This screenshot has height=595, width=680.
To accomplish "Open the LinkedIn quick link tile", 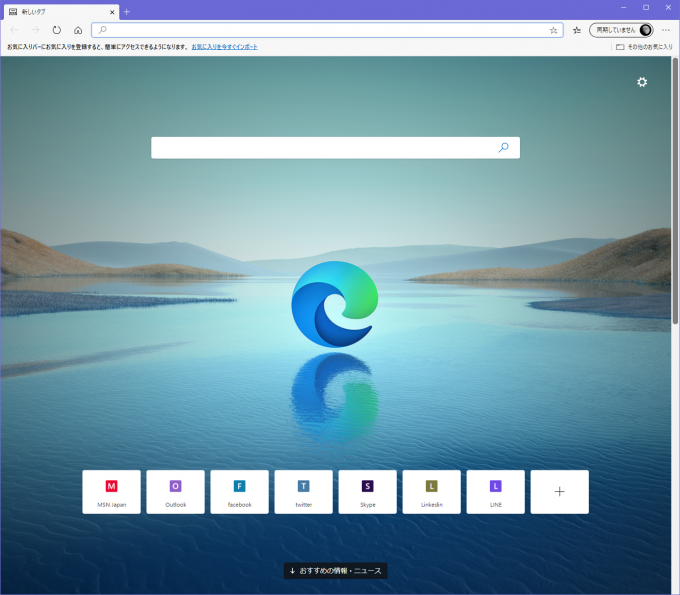I will click(x=432, y=492).
